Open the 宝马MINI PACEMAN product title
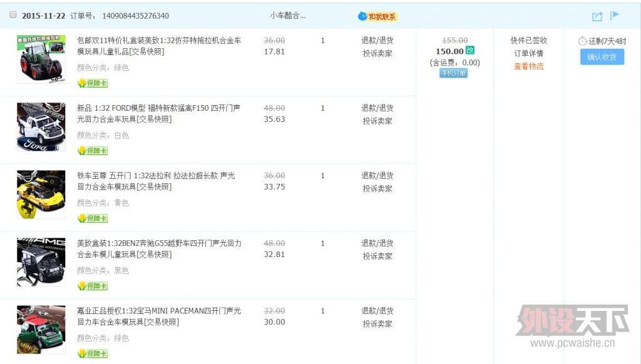This screenshot has height=364, width=641. point(159,316)
